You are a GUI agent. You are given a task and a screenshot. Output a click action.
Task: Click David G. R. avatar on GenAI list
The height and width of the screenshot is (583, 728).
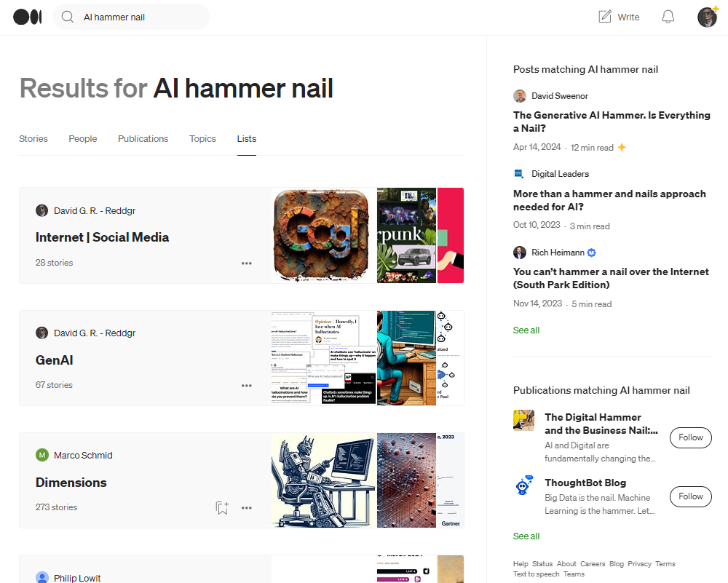click(41, 333)
